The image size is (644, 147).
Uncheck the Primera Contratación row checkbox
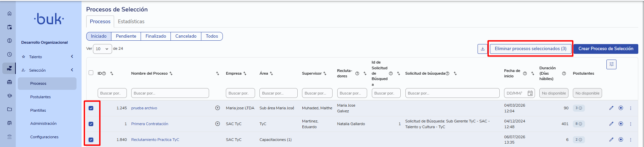point(91,124)
